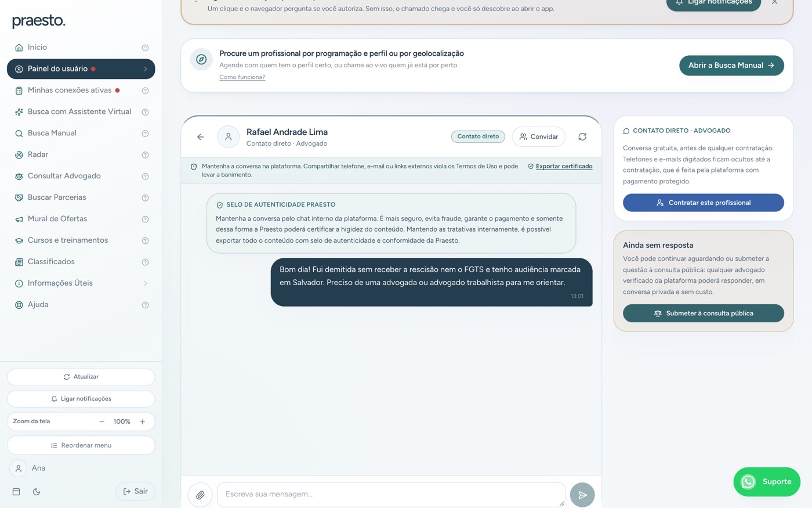Open the Como funciona? link
Image resolution: width=812 pixels, height=508 pixels.
242,77
